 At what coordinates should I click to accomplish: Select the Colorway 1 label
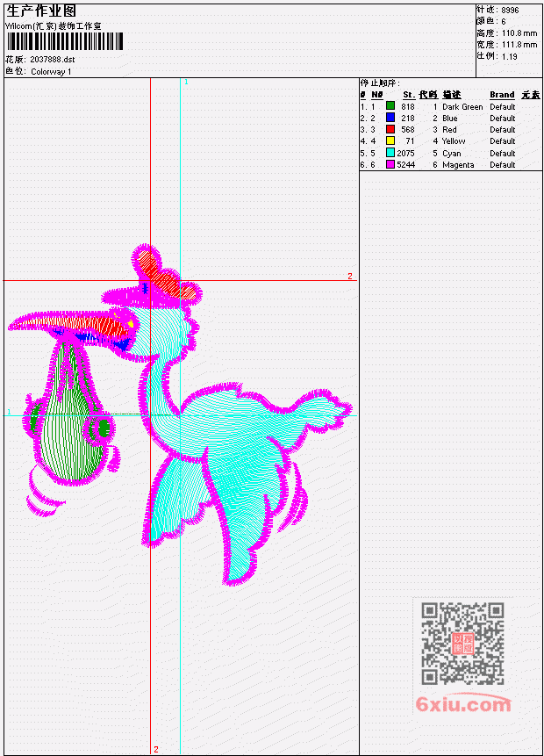pyautogui.click(x=51, y=72)
